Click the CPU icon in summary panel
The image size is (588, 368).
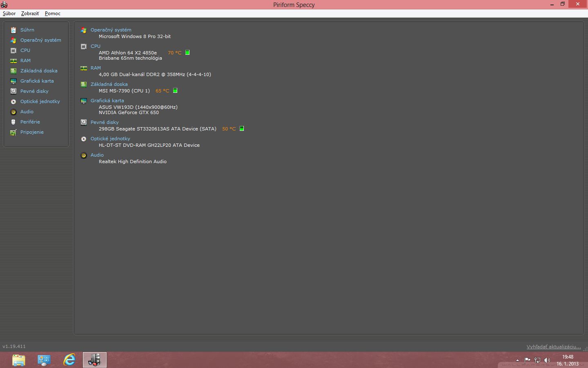coord(84,46)
